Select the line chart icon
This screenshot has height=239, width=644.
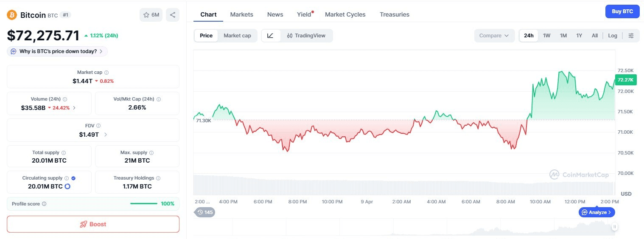[271, 36]
